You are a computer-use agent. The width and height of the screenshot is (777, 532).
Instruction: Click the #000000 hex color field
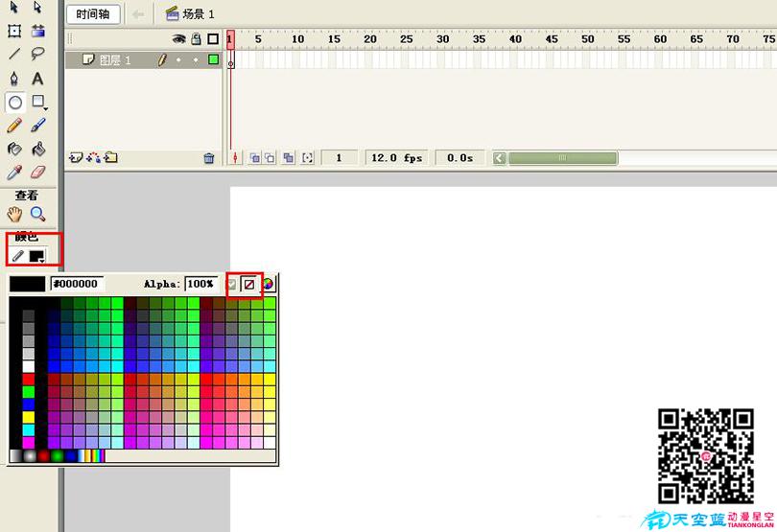click(x=77, y=284)
